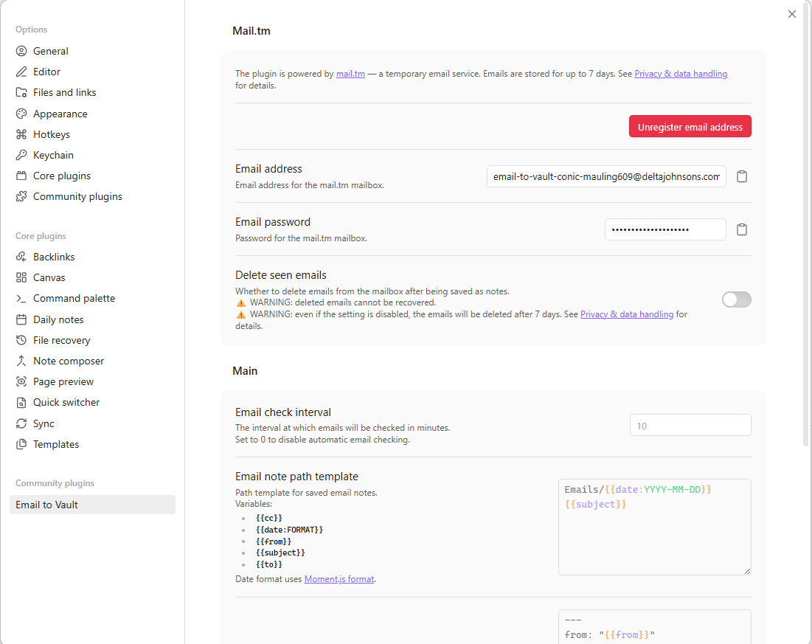Click the {{subject}} variable text
Image resolution: width=812 pixels, height=644 pixels.
(280, 553)
